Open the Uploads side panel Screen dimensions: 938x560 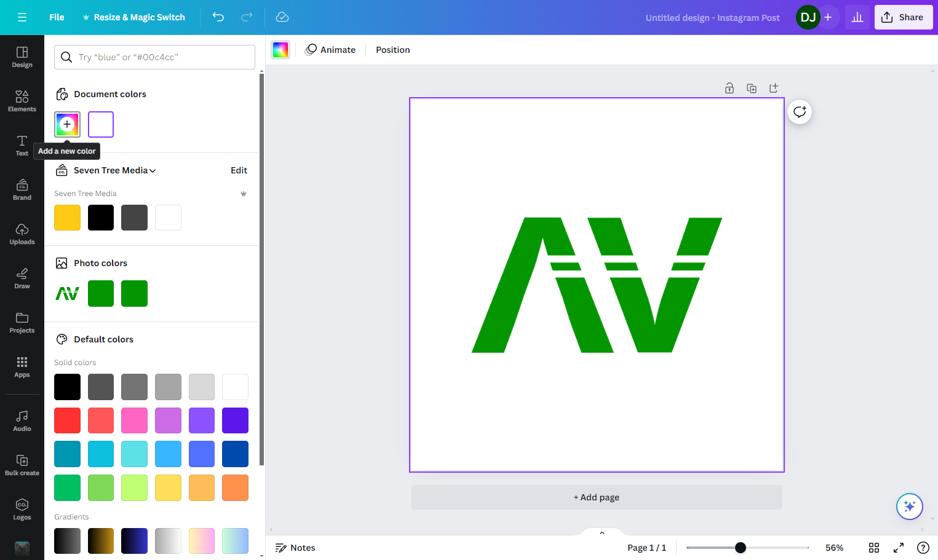(22, 234)
